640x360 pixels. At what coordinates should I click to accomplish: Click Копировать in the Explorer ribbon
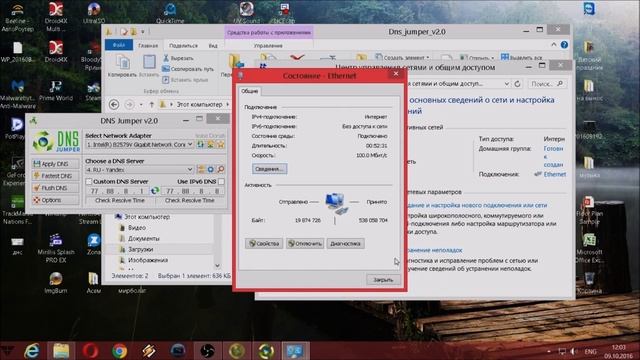[122, 66]
